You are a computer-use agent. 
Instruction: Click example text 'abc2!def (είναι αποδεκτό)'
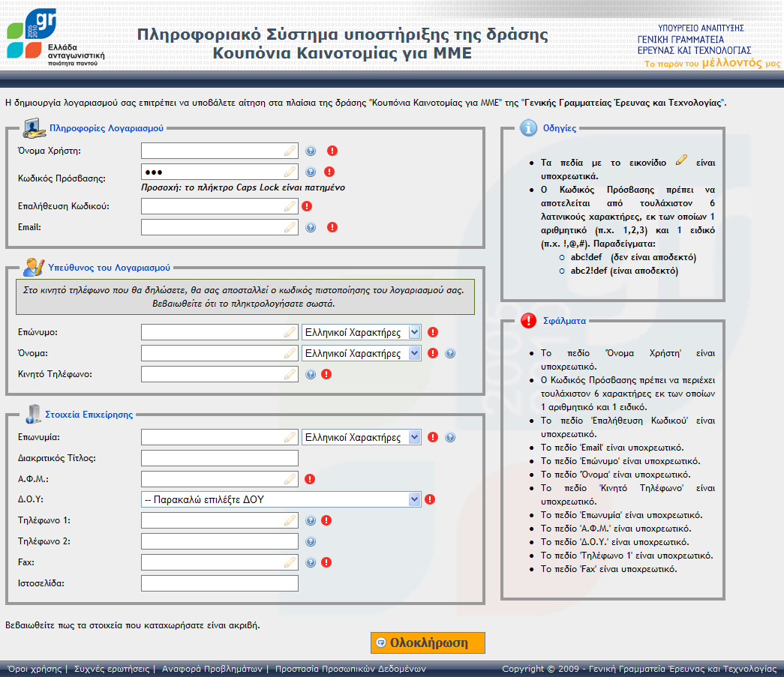click(624, 271)
